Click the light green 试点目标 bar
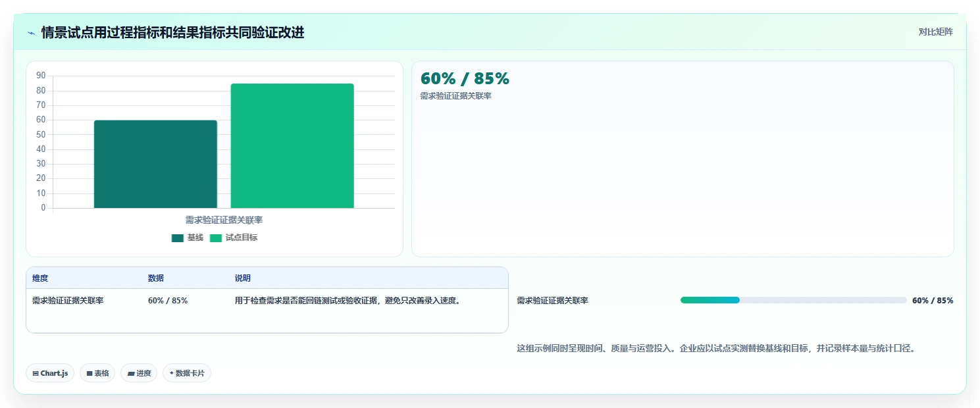 292,145
